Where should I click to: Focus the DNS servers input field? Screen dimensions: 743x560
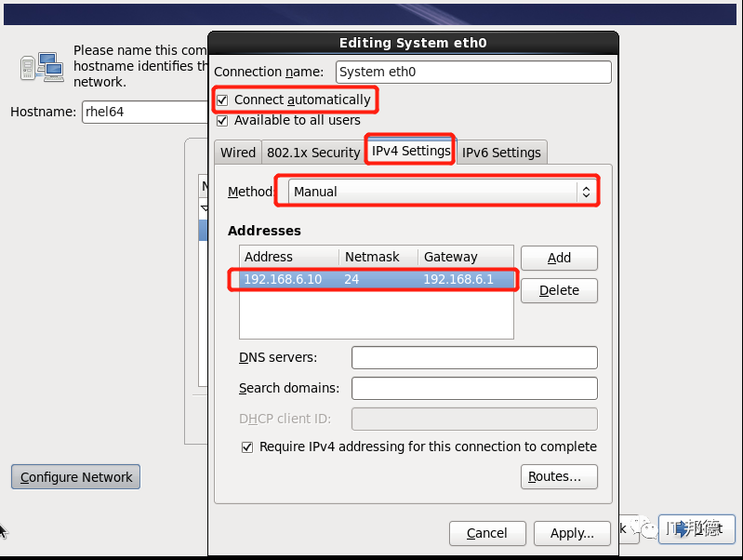click(474, 357)
